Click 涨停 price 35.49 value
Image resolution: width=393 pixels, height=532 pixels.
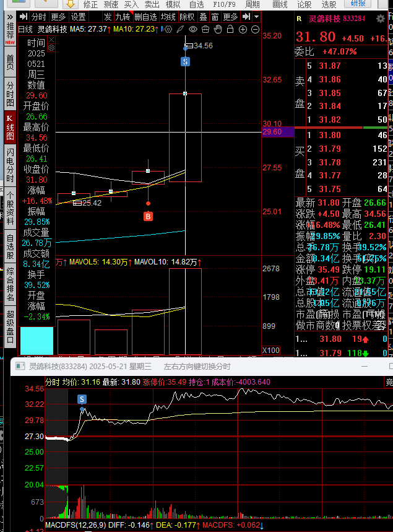click(329, 270)
